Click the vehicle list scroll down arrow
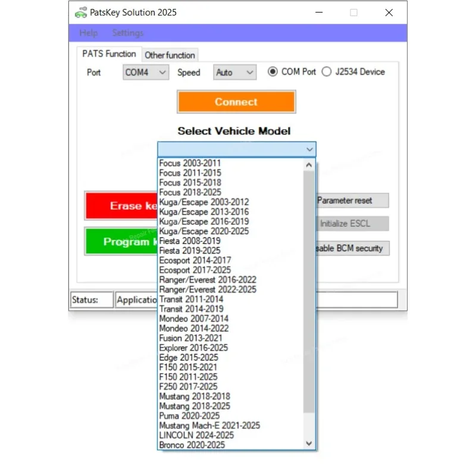The width and height of the screenshot is (476, 476). pos(309,443)
